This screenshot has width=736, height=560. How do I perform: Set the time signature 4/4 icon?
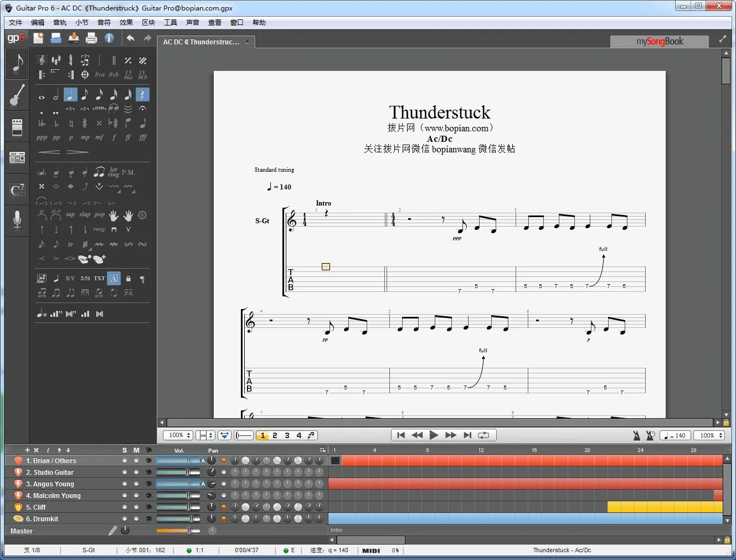click(x=70, y=60)
